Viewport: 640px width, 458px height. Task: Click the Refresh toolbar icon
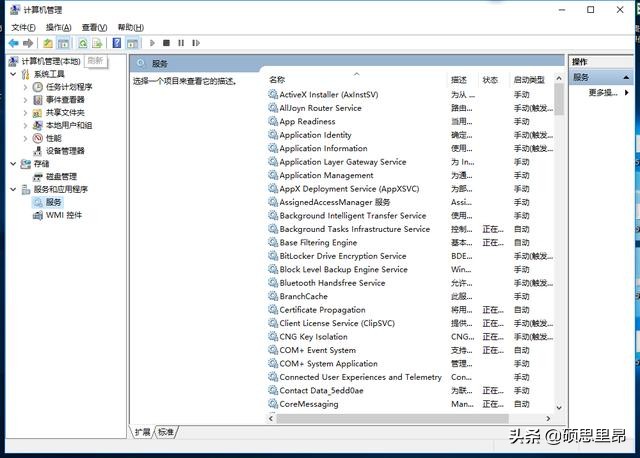tap(83, 43)
